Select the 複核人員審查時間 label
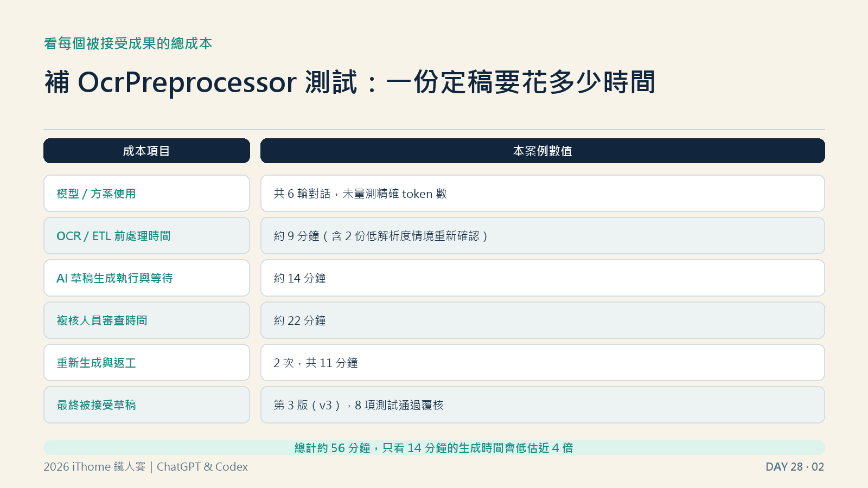 146,320
